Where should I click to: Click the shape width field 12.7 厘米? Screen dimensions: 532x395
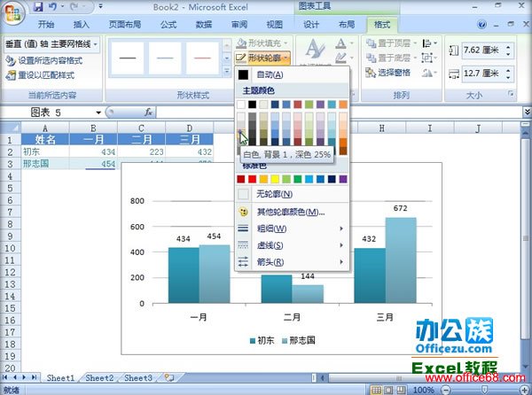[483, 74]
